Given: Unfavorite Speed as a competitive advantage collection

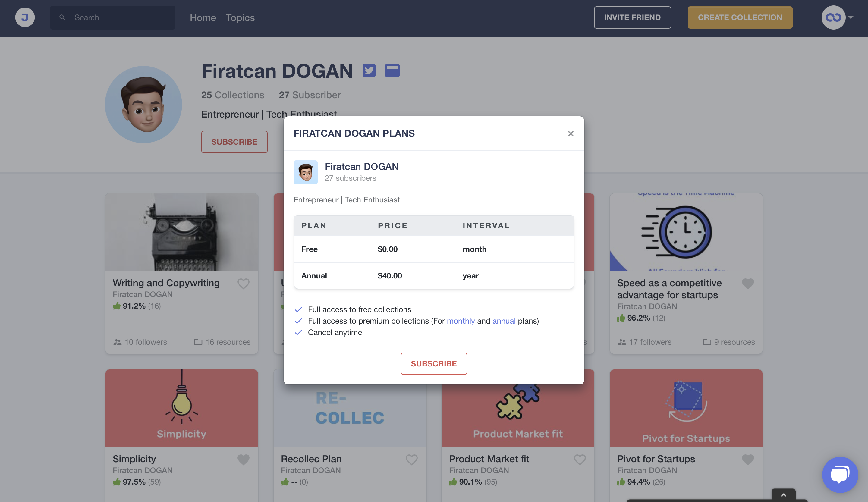Looking at the screenshot, I should point(747,283).
